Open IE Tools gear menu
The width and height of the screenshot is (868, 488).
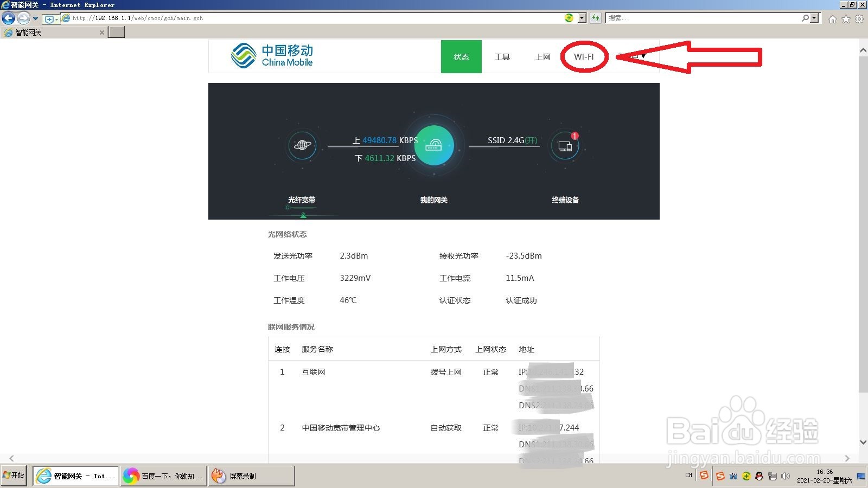(859, 19)
